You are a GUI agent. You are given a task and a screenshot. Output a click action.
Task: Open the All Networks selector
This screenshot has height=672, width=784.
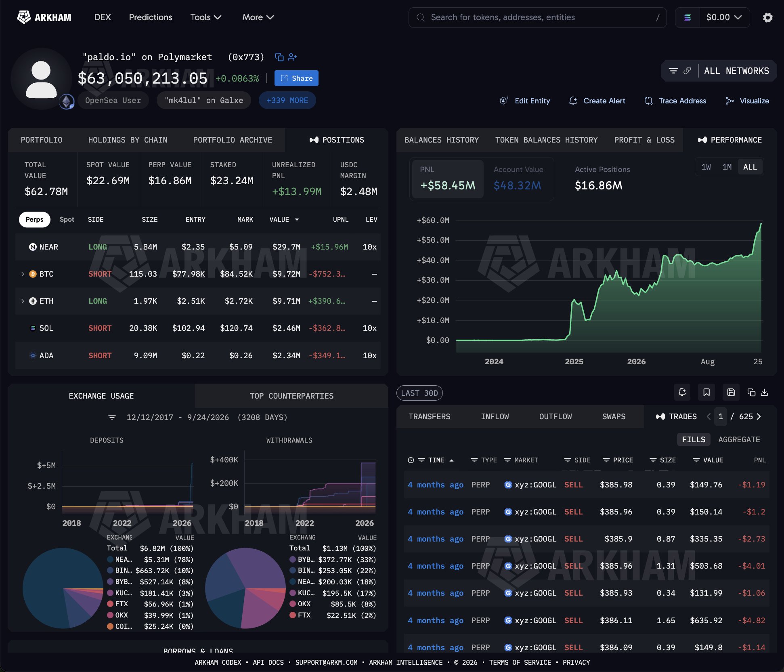coord(736,71)
